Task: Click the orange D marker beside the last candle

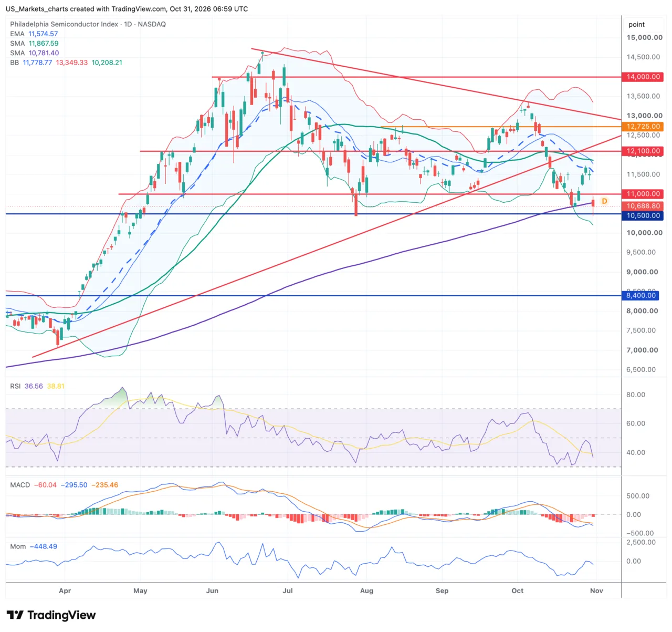Action: [x=605, y=201]
